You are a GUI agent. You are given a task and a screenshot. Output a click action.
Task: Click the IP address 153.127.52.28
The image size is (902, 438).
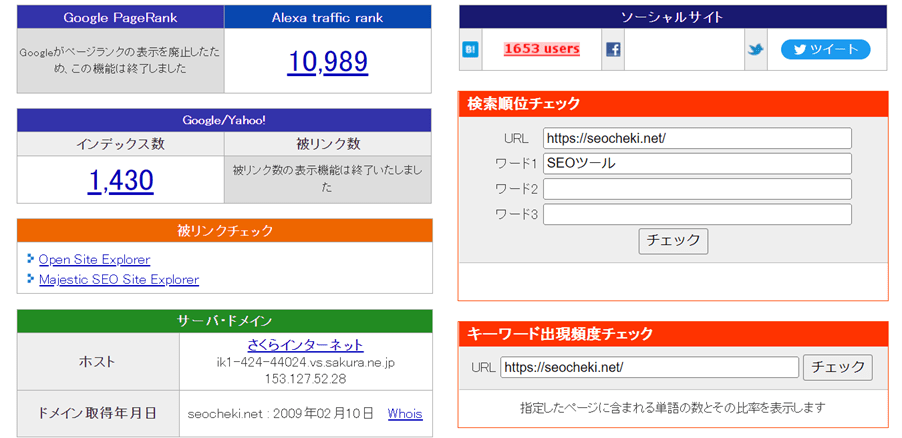pos(305,380)
